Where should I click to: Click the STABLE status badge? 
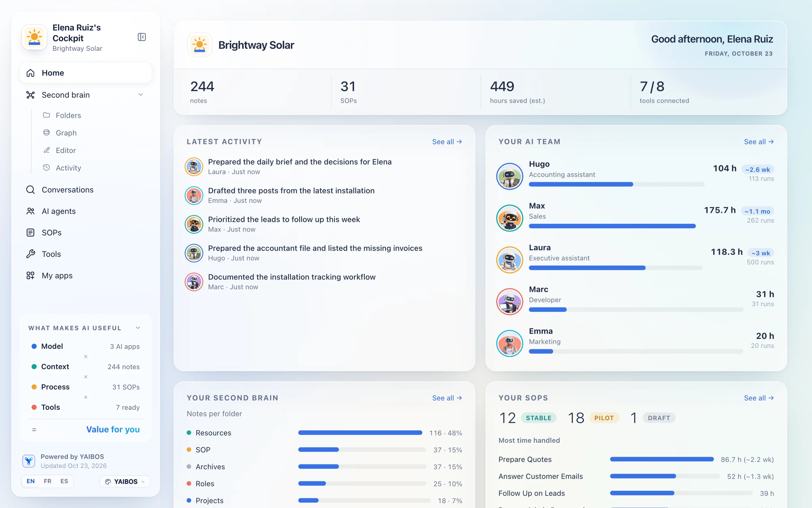click(x=539, y=418)
